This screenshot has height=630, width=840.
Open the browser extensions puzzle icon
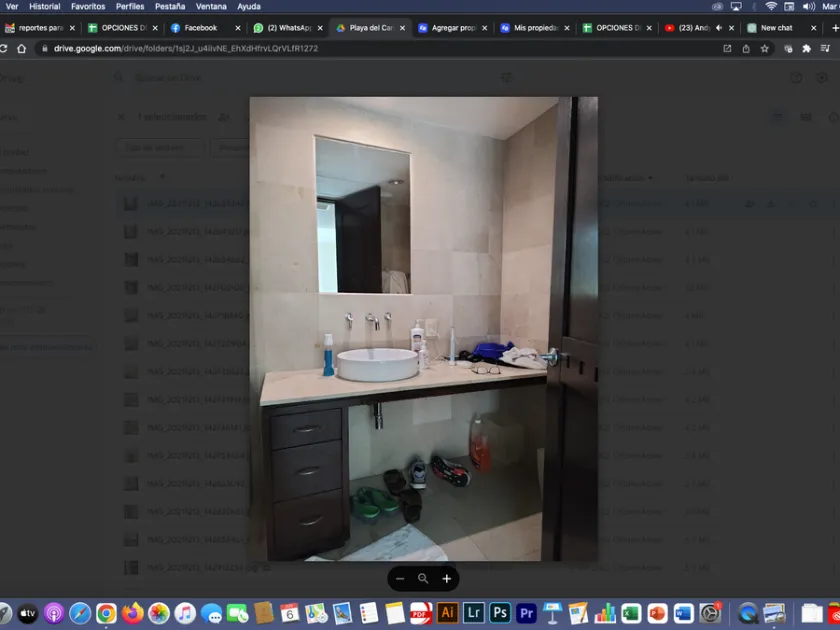click(806, 49)
